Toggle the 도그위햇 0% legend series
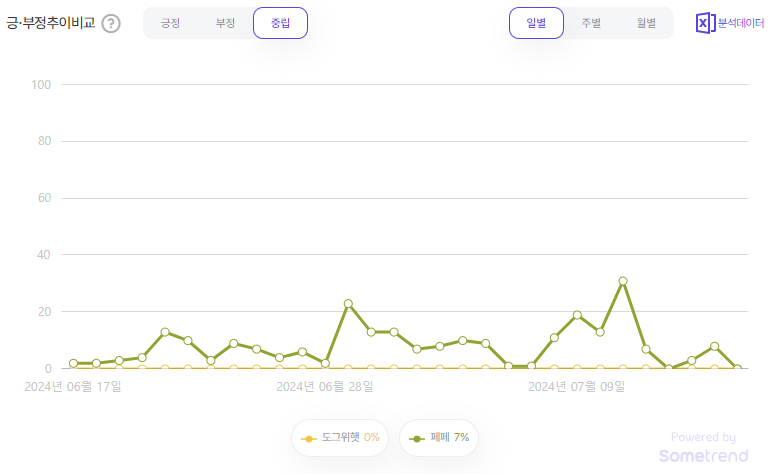 (340, 438)
